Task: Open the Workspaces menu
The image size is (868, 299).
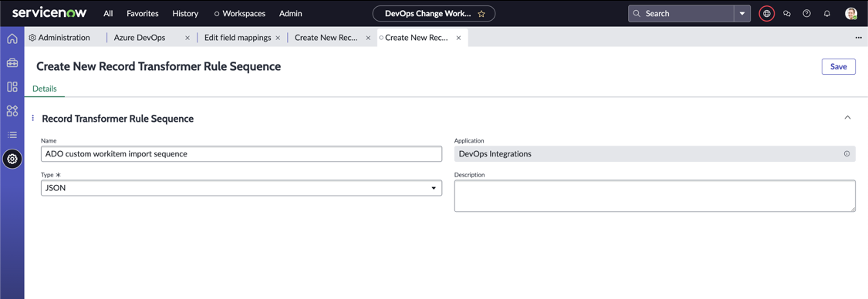Action: [x=240, y=13]
